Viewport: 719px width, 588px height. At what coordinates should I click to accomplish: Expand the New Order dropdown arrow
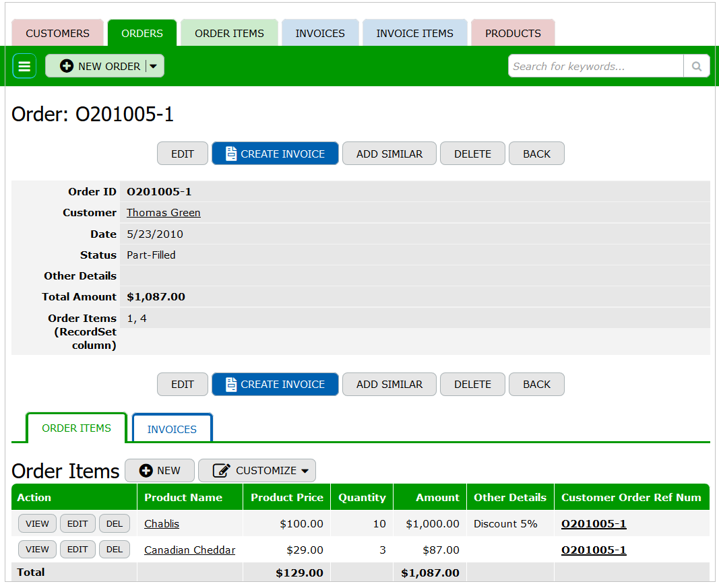pos(154,66)
